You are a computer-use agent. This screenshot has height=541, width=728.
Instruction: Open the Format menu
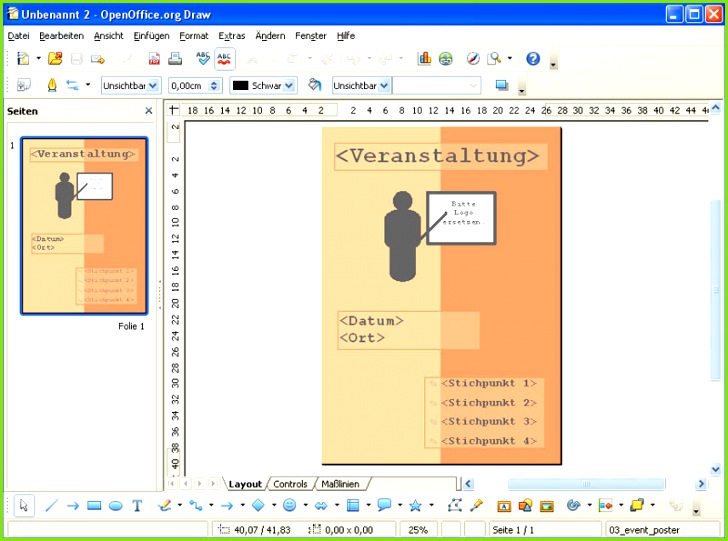194,36
